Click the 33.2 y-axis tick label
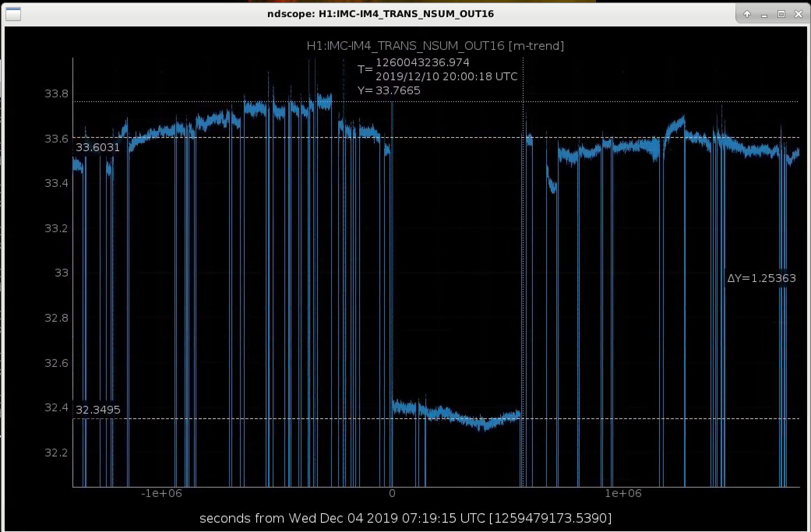 point(56,228)
